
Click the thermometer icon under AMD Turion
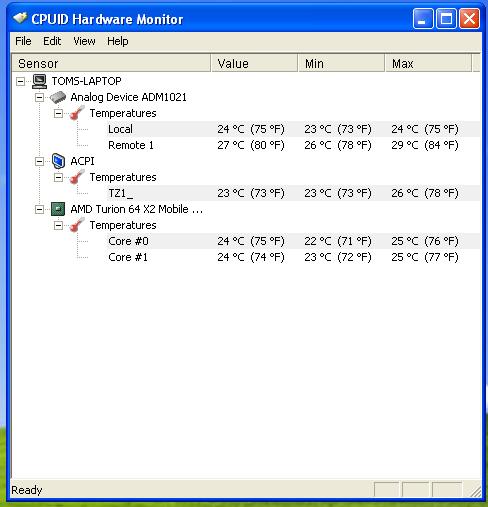tap(77, 225)
